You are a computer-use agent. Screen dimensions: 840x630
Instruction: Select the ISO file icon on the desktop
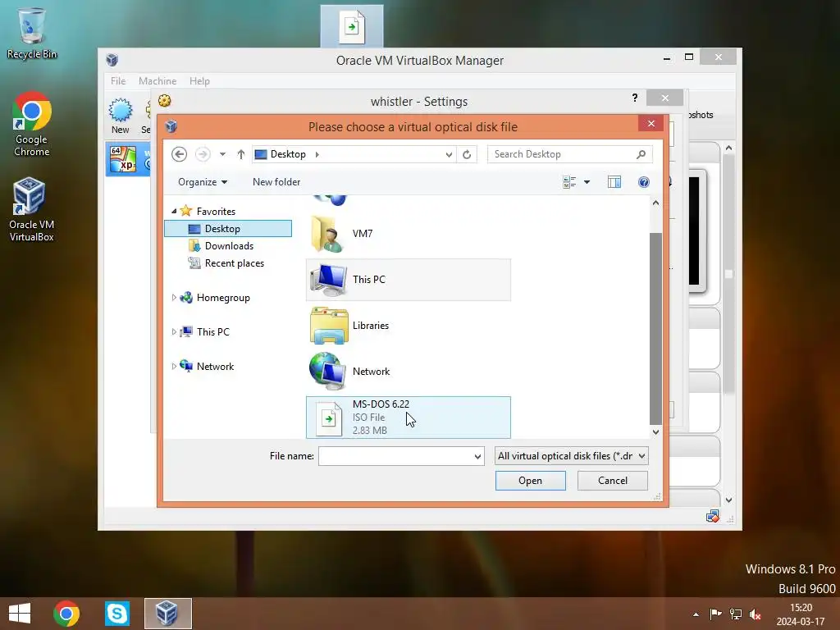pos(352,26)
